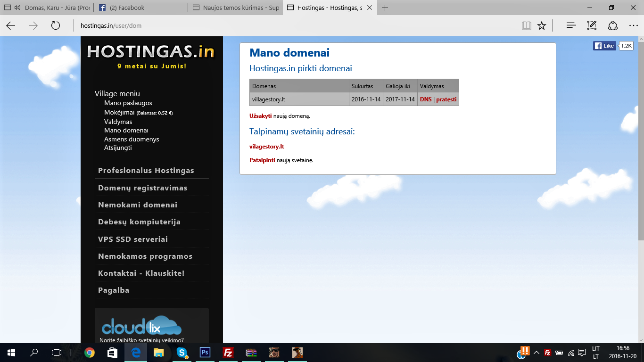Image resolution: width=644 pixels, height=362 pixels.
Task: Add page to favorites star icon
Action: click(x=542, y=25)
